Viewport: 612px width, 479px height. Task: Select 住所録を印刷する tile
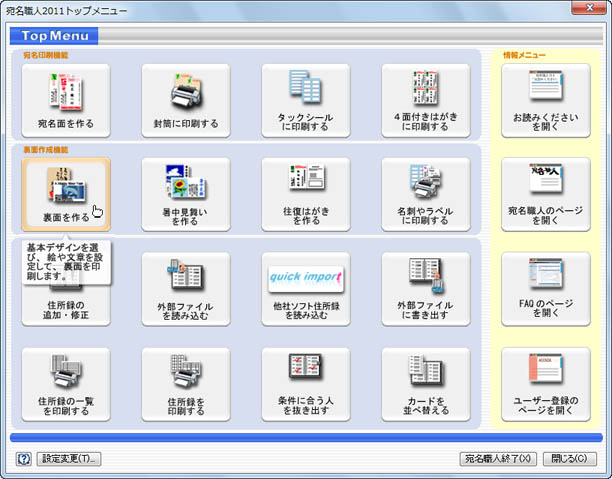click(x=186, y=384)
